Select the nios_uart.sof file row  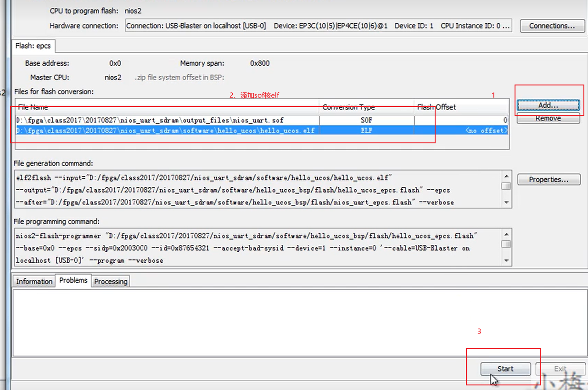(262, 120)
